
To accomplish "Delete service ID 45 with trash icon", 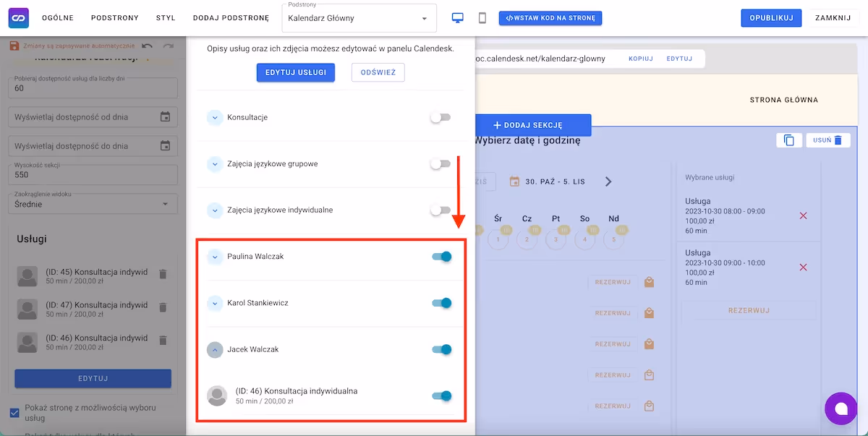I will [163, 274].
